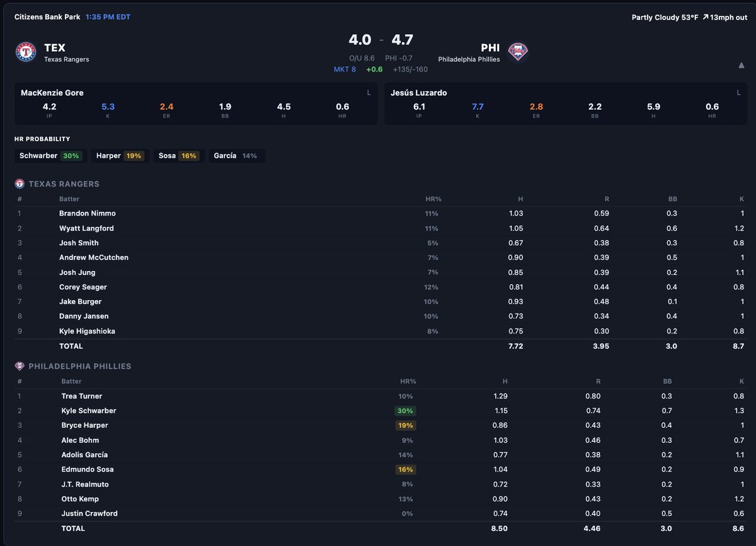Screen dimensions: 756x546
Task: Click the +135/-160 moneyline odds
Action: pyautogui.click(x=410, y=69)
